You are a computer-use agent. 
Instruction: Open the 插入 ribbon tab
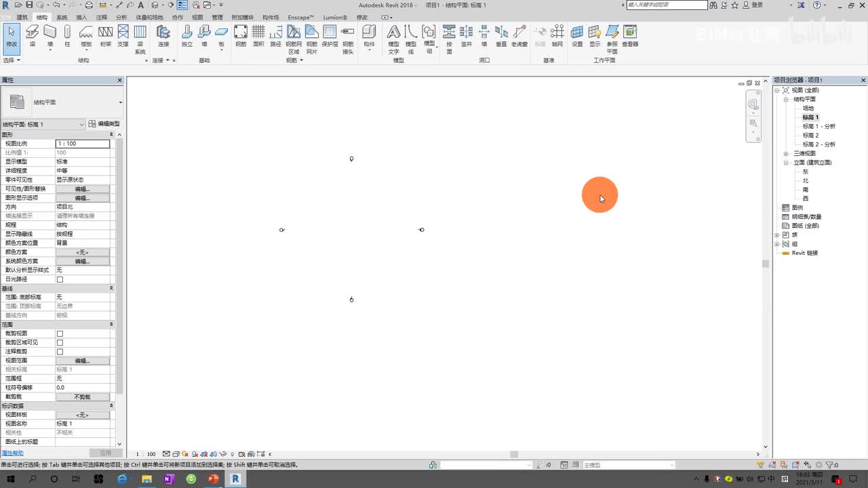[x=81, y=17]
